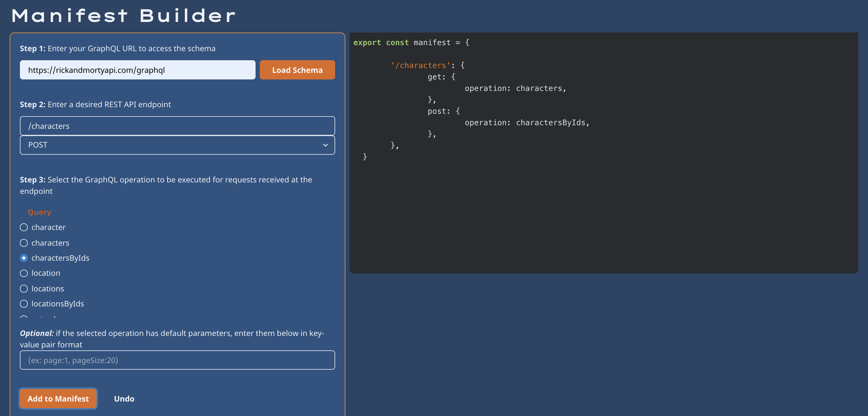This screenshot has height=416, width=868.
Task: Click the export keyword in code panel
Action: point(367,42)
